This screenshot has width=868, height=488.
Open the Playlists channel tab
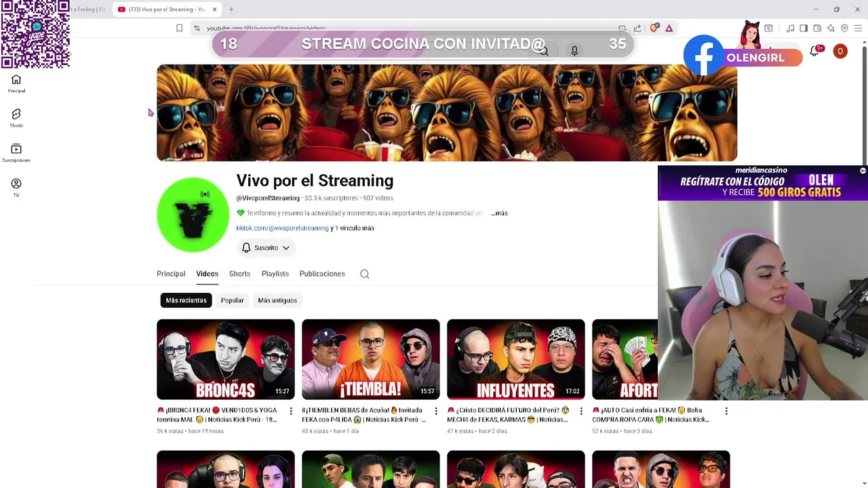pos(275,274)
